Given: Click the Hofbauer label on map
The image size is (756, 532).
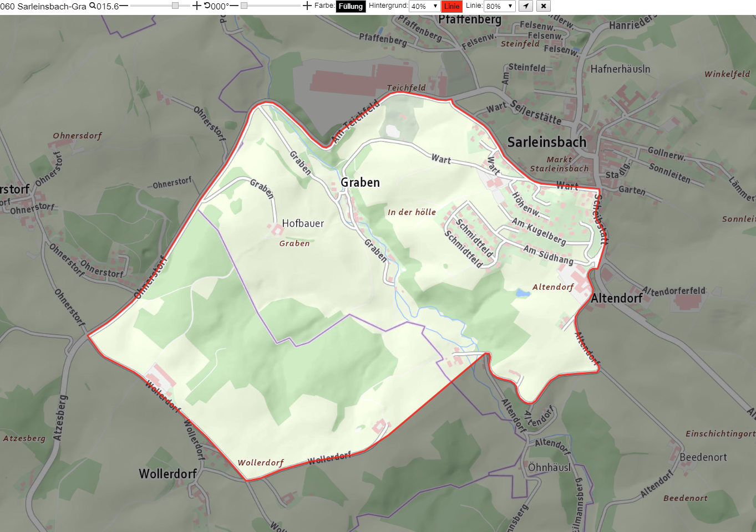Looking at the screenshot, I should (303, 223).
